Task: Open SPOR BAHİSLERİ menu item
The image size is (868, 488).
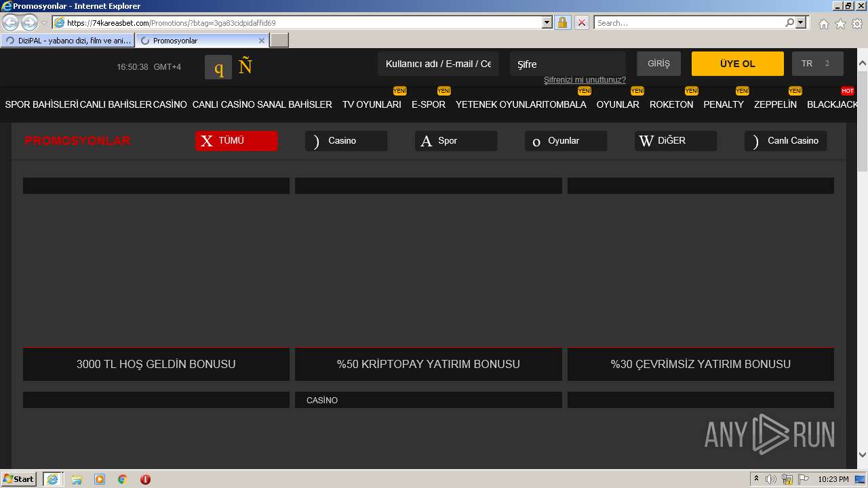Action: point(42,104)
